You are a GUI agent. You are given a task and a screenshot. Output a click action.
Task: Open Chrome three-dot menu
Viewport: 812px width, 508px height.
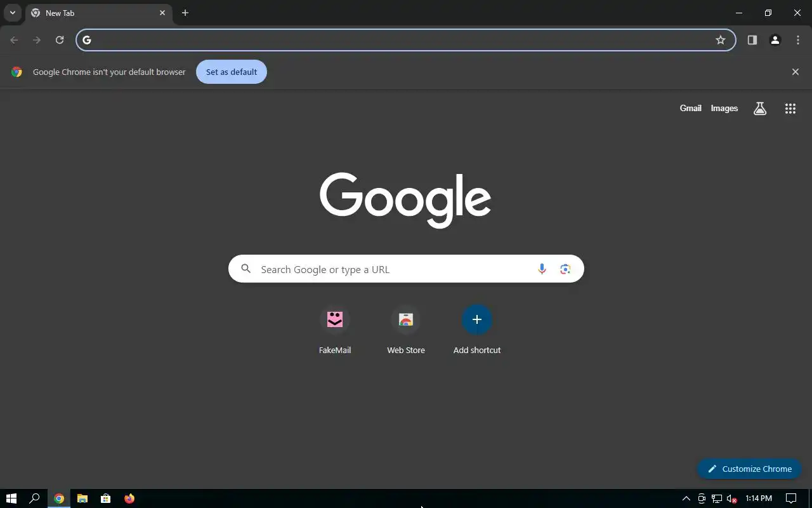coord(798,40)
